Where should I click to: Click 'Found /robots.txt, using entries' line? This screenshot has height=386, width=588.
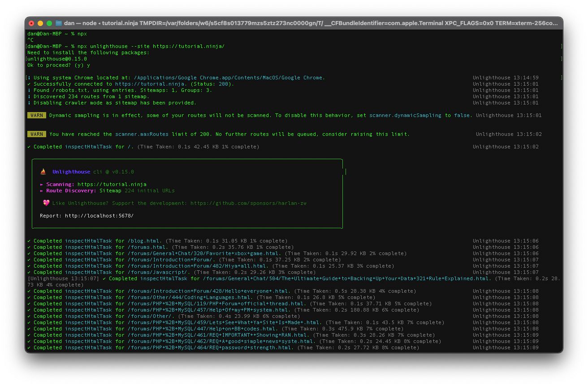120,90
